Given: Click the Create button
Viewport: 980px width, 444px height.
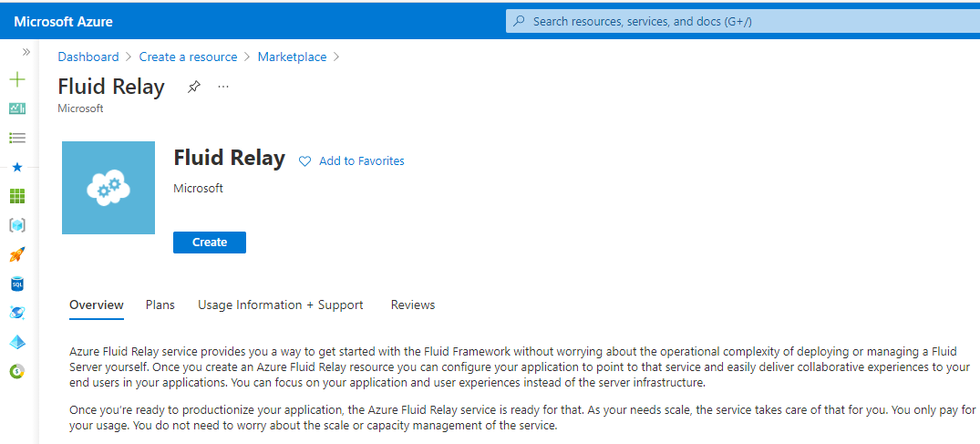Looking at the screenshot, I should point(210,243).
